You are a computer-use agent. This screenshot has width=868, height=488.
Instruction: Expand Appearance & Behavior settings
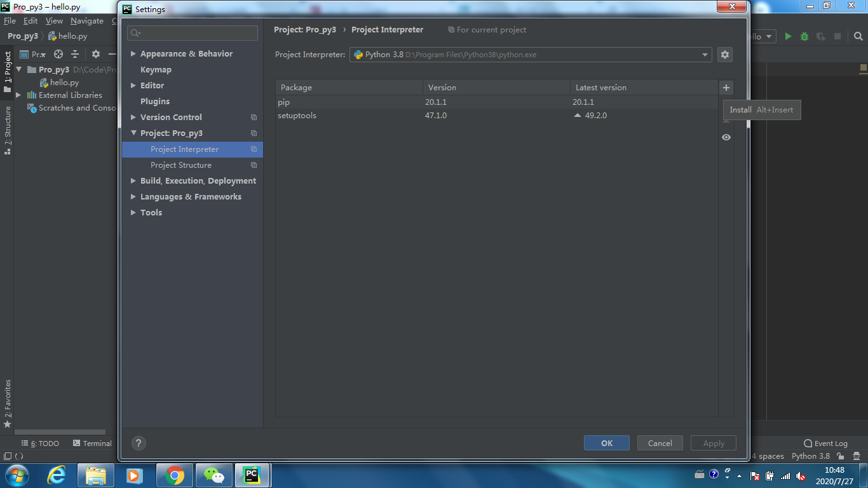pyautogui.click(x=133, y=54)
